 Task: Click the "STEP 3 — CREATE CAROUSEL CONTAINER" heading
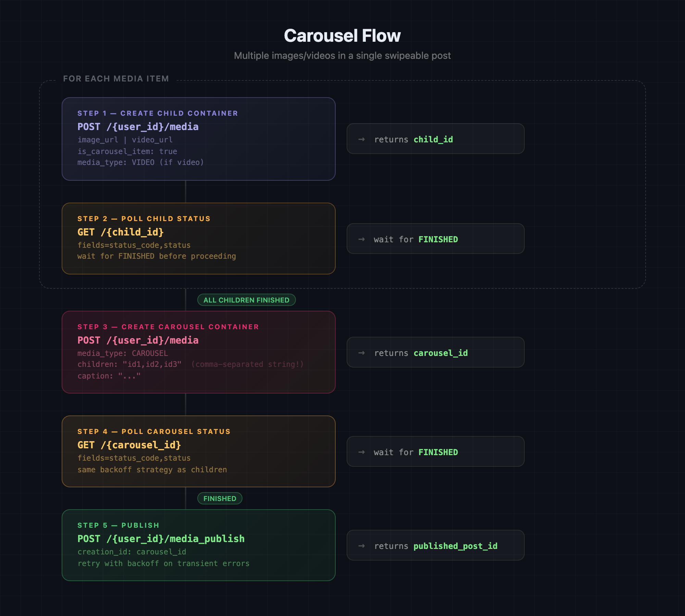pos(168,327)
